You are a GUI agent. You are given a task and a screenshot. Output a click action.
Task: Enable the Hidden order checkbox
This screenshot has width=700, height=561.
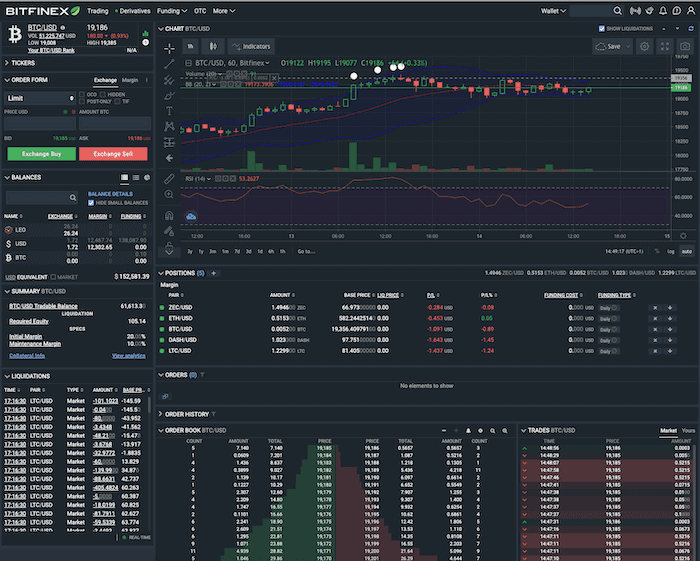(x=103, y=95)
